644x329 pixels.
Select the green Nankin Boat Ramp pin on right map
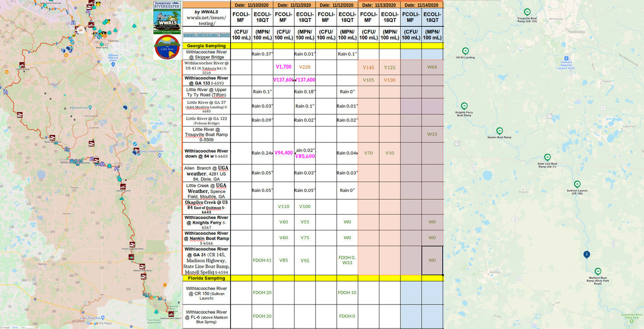500,131
